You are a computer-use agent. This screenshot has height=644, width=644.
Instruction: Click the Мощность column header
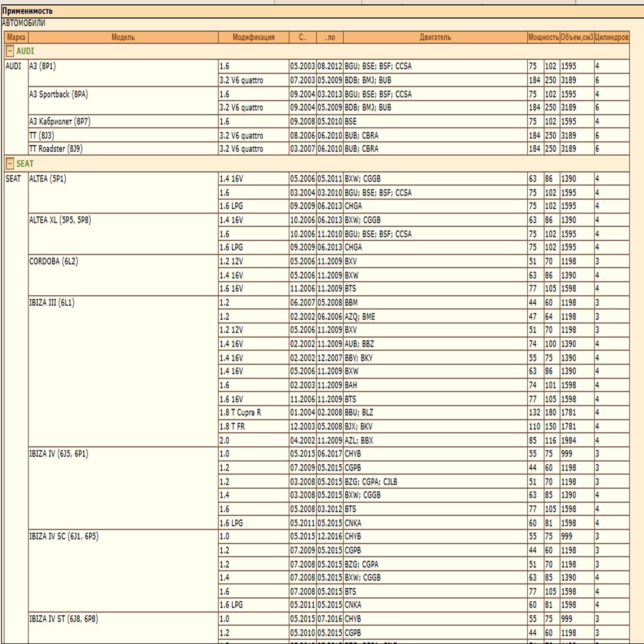(x=543, y=37)
